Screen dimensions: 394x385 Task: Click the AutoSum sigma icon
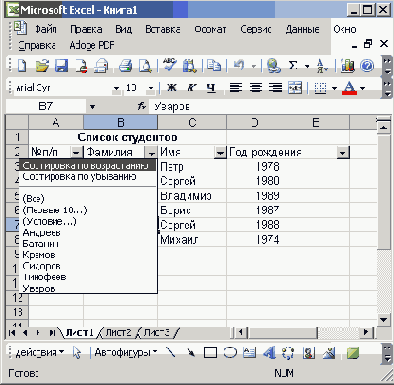[293, 65]
